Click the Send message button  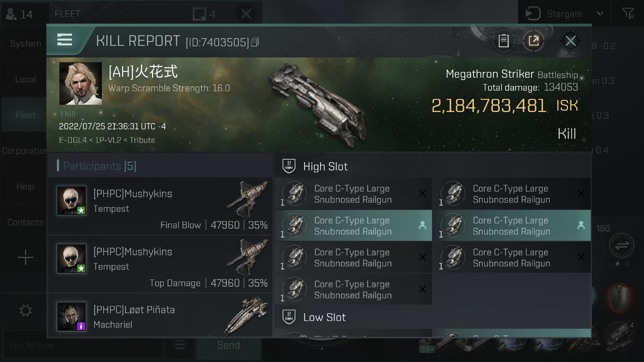click(x=228, y=345)
